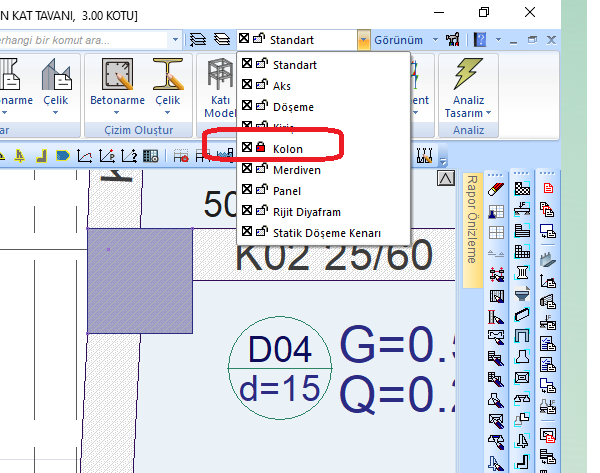Click the Betonarme drawing button

[117, 85]
